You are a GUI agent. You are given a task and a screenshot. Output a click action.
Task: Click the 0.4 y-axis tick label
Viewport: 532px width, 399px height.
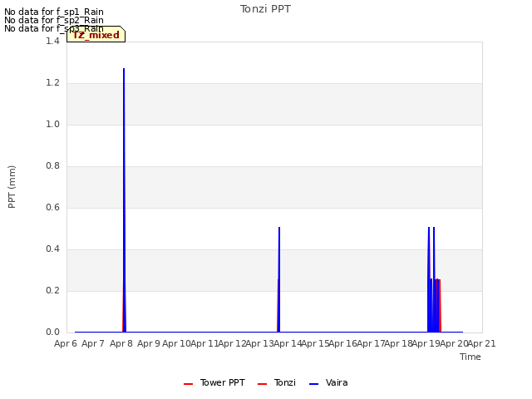(52, 249)
